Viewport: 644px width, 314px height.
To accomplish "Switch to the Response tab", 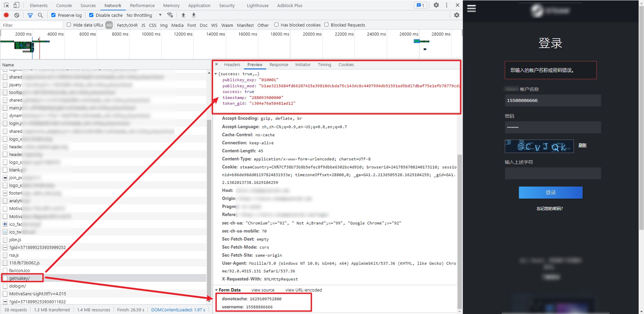I will (279, 65).
